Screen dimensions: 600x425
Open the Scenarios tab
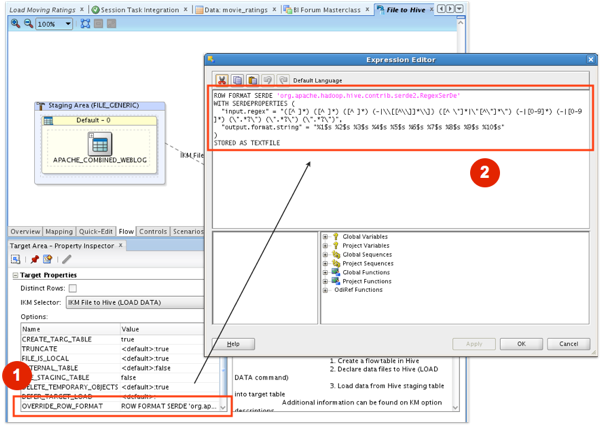tap(188, 231)
